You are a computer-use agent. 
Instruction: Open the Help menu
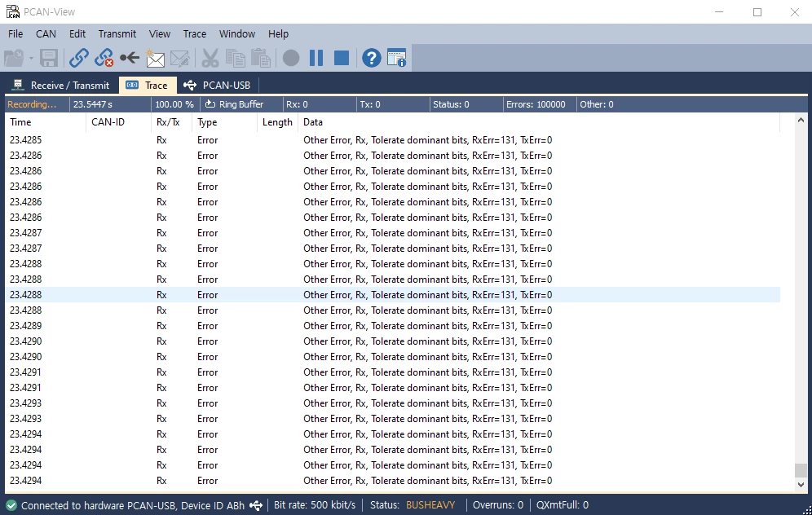tap(278, 33)
